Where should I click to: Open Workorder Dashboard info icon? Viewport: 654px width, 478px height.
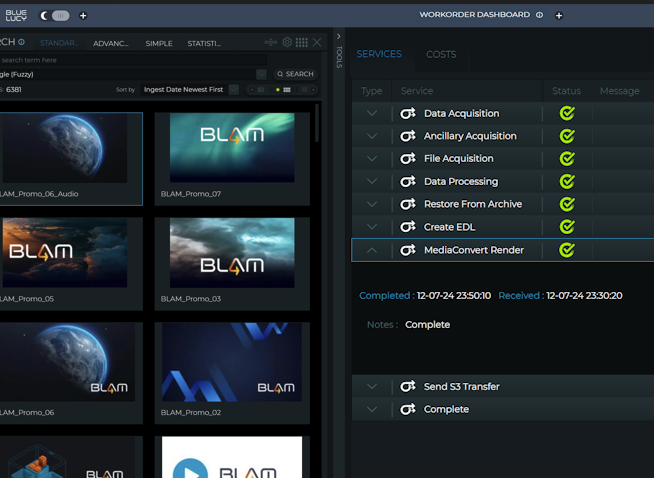click(x=539, y=15)
